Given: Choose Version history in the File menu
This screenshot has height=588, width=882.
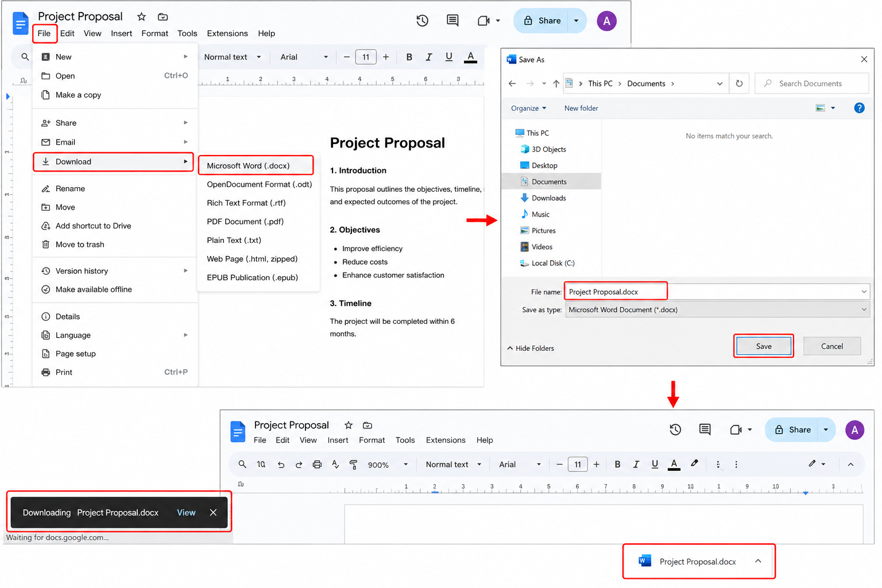Looking at the screenshot, I should pyautogui.click(x=115, y=271).
